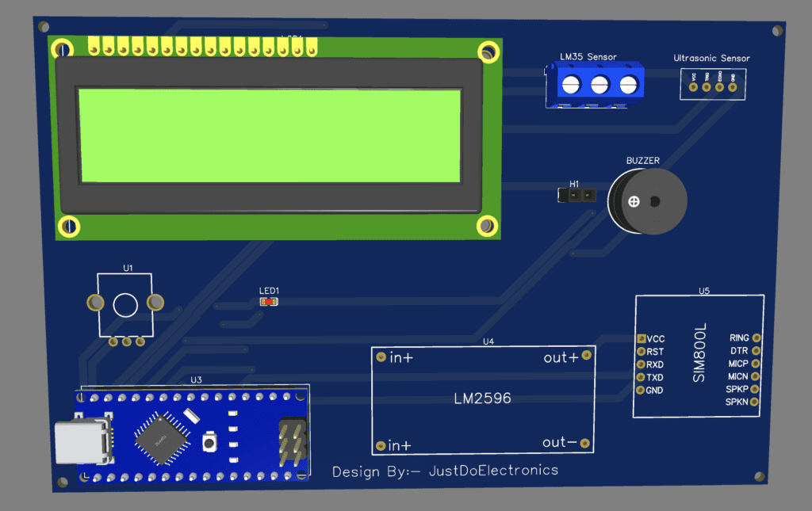This screenshot has width=812, height=511.
Task: Select the push button component U1
Action: tap(124, 303)
